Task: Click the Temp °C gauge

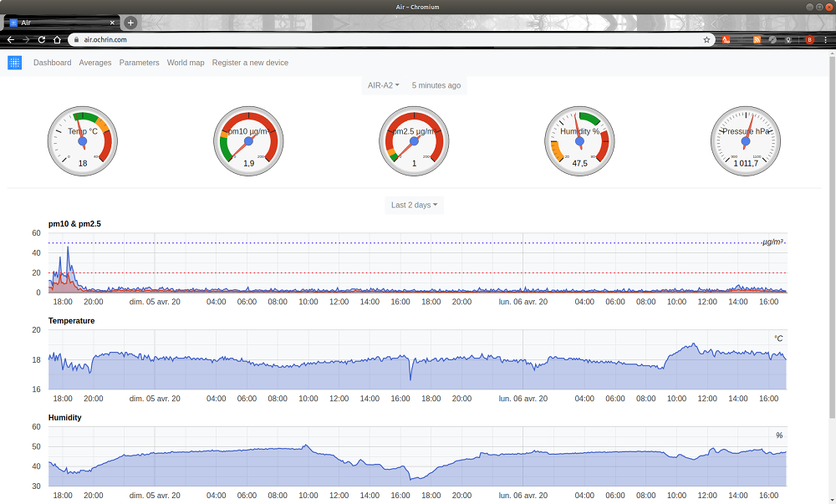Action: pyautogui.click(x=83, y=141)
